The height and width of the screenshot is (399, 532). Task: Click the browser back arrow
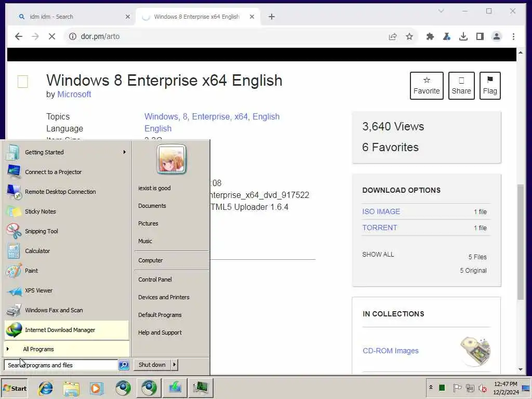18,36
